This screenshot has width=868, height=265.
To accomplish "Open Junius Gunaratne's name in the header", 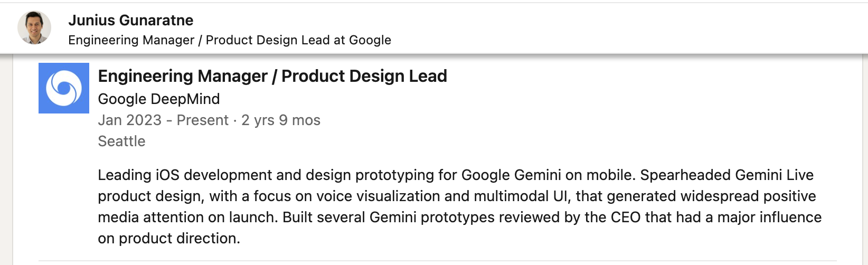I will [130, 20].
